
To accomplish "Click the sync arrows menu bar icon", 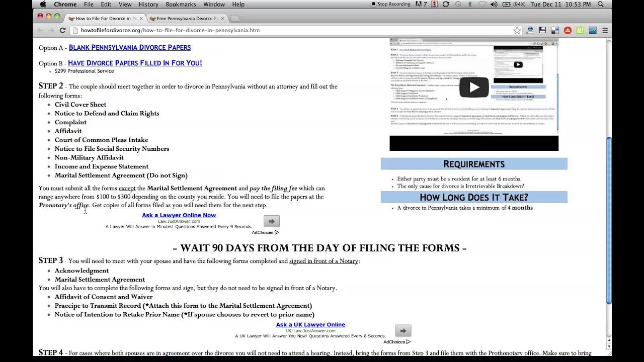I will point(446,4).
